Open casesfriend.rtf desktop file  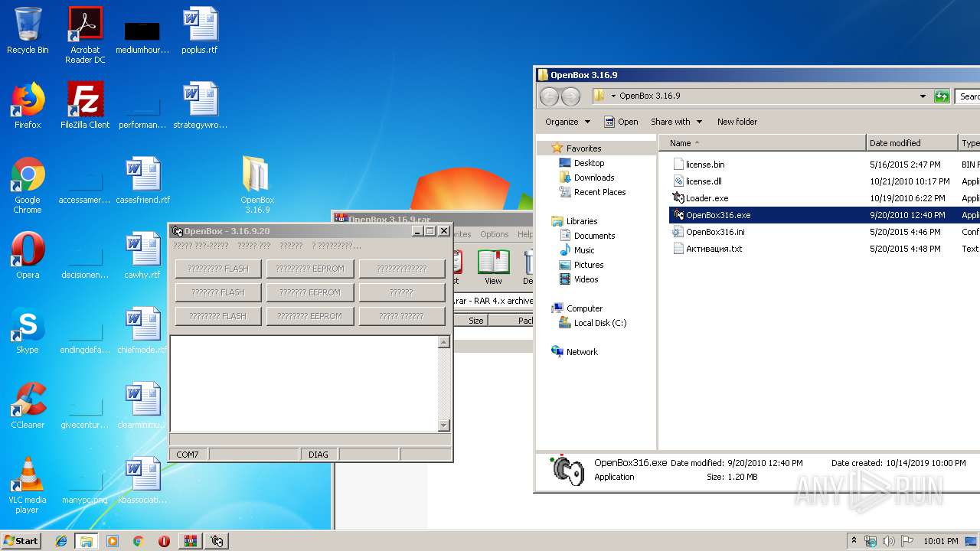coord(142,181)
